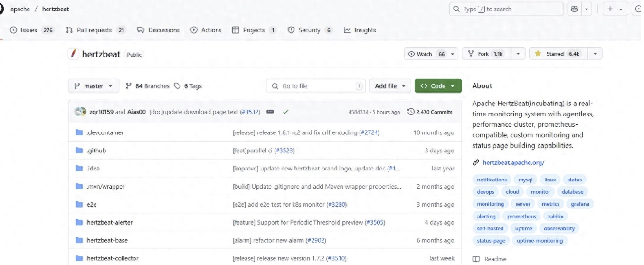Open the .devcontainer folder
This screenshot has width=644, height=265.
(105, 132)
